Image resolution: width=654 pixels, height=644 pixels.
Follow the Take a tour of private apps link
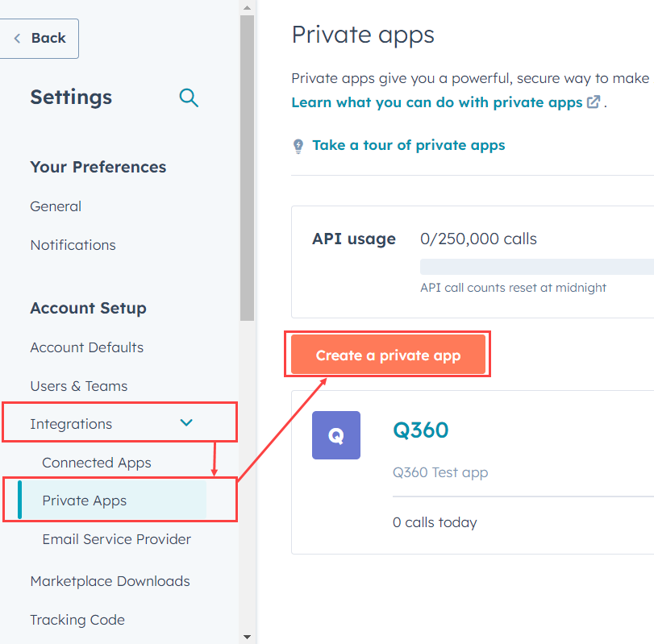[408, 145]
